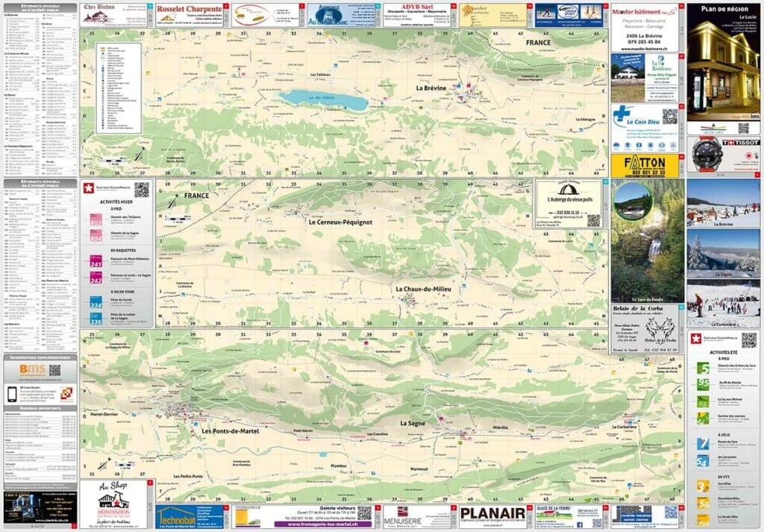Click the Les Coeudres label on the map

[x=377, y=434]
